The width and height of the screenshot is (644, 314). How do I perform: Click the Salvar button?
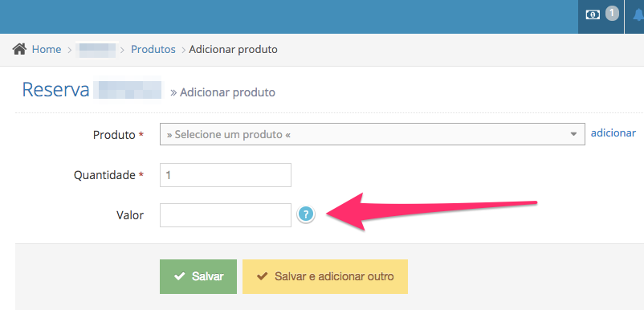pyautogui.click(x=198, y=276)
